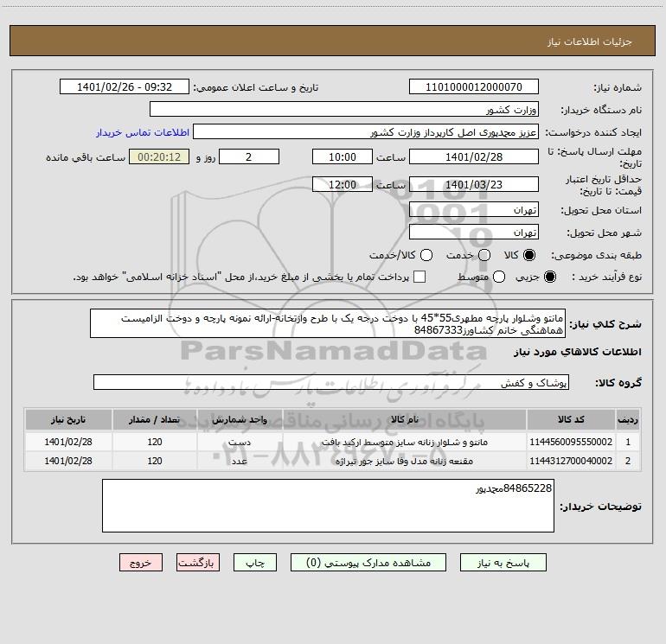Screen dimensions: 666x644
Task: Click the اطلاعات کالاهای مورد نیاز heading
Action: coord(577,352)
